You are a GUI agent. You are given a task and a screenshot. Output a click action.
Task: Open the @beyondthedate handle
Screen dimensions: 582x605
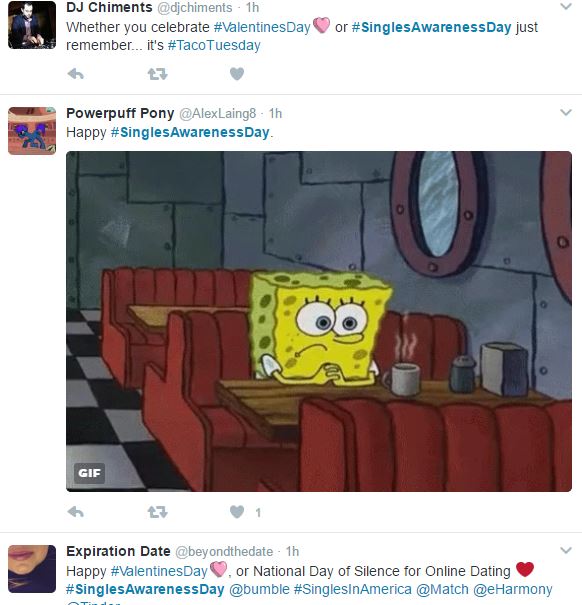(x=224, y=552)
